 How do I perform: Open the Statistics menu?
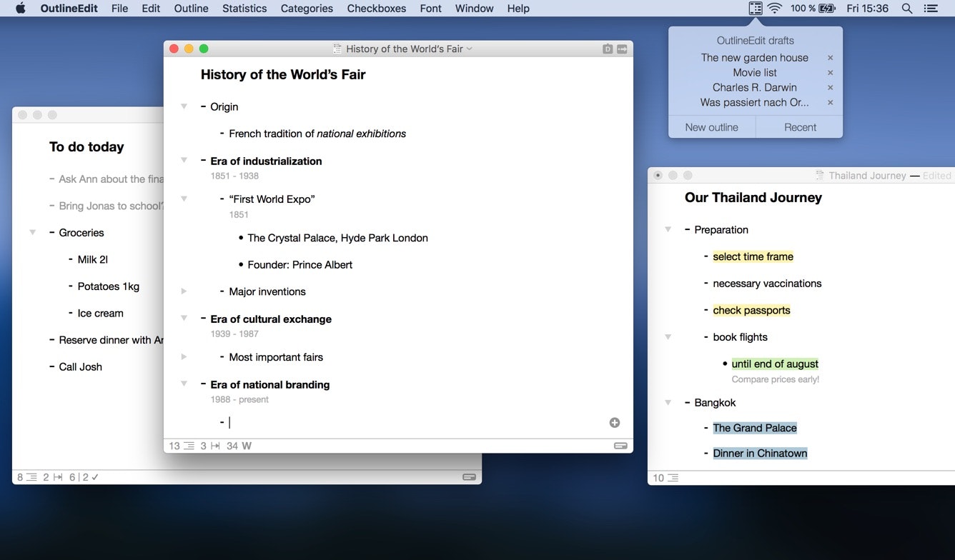[244, 8]
